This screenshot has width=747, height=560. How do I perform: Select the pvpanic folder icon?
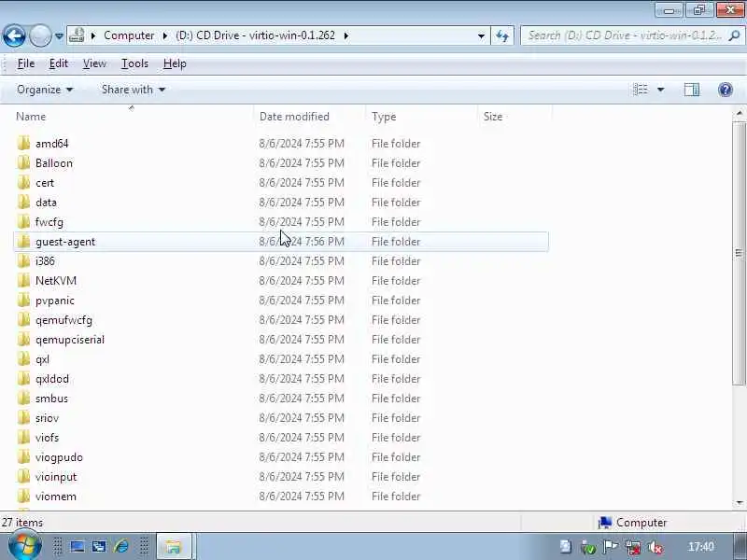pos(23,300)
